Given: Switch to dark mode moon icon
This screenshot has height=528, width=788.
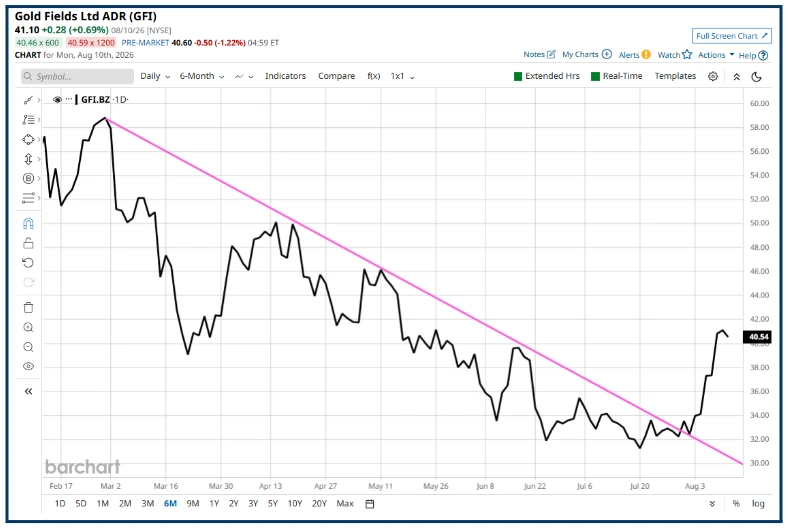Looking at the screenshot, I should 756,76.
